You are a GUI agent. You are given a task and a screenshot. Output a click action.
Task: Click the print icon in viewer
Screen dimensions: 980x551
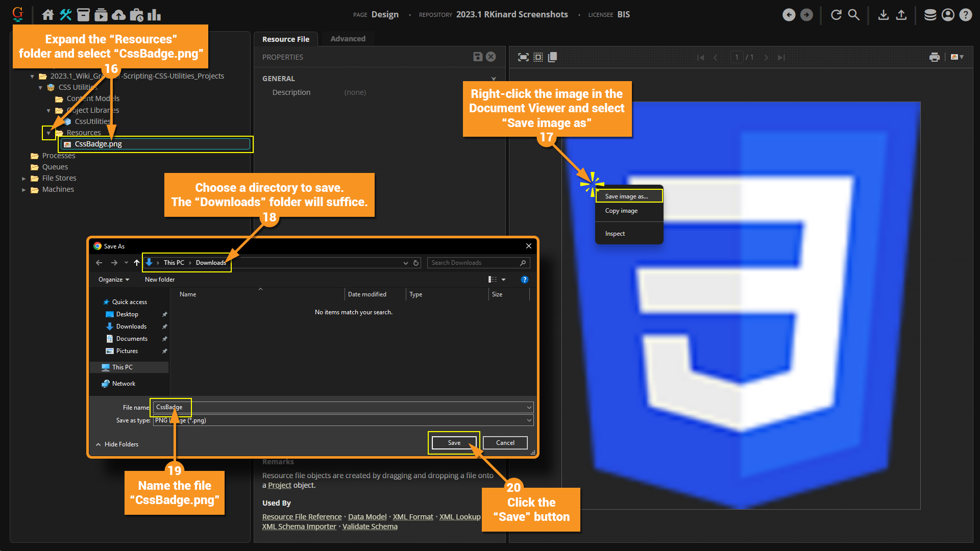[x=934, y=57]
